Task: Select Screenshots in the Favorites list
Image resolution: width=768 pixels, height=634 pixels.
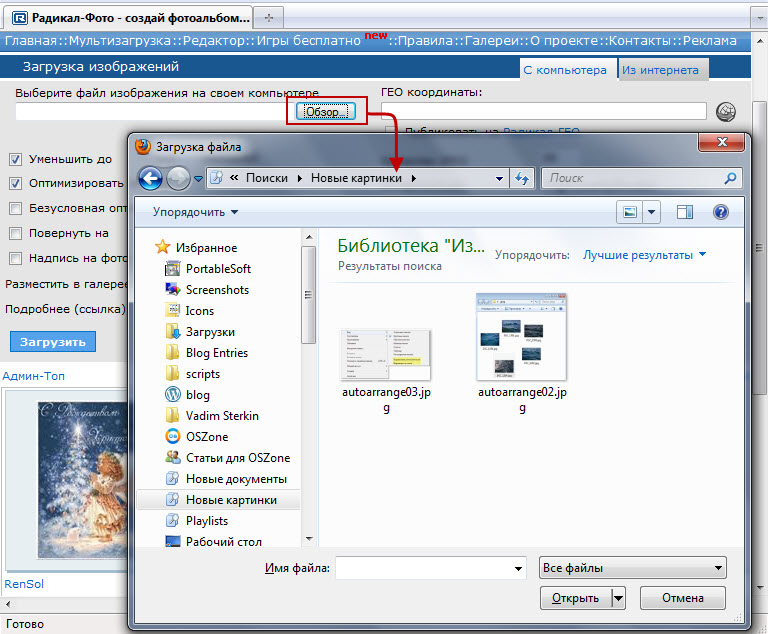Action: (217, 289)
